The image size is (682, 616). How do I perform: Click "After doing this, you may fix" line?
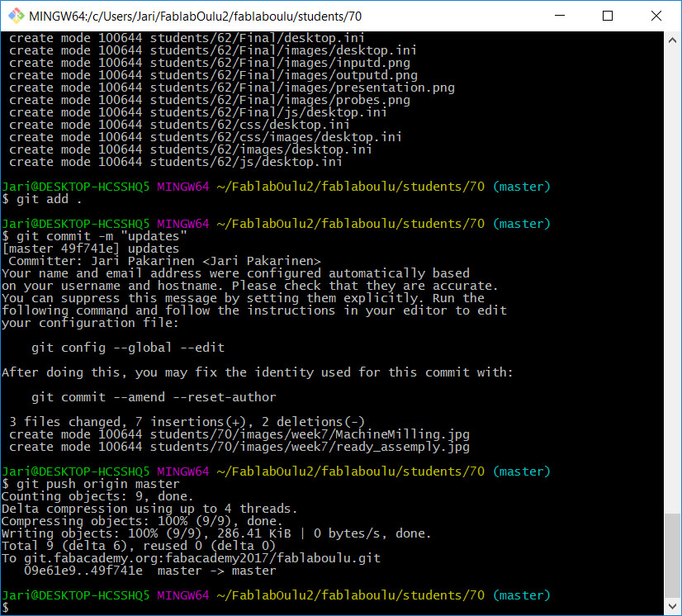[x=258, y=372]
